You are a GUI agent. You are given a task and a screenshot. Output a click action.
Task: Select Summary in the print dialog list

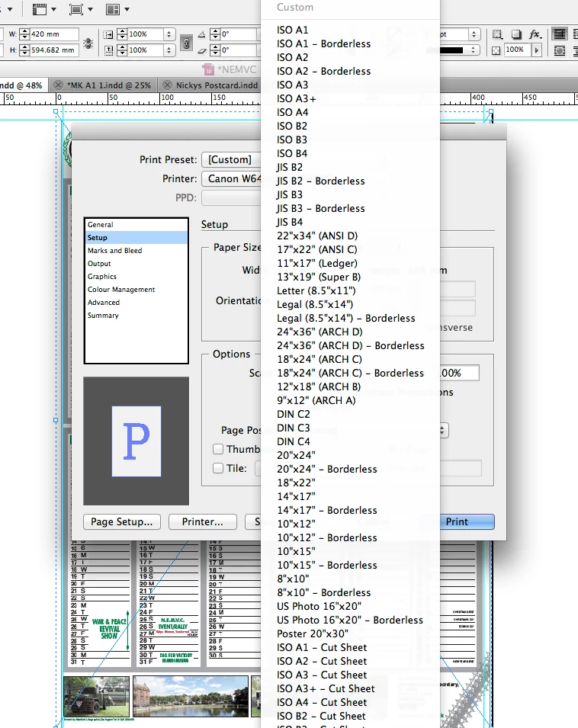pos(136,316)
